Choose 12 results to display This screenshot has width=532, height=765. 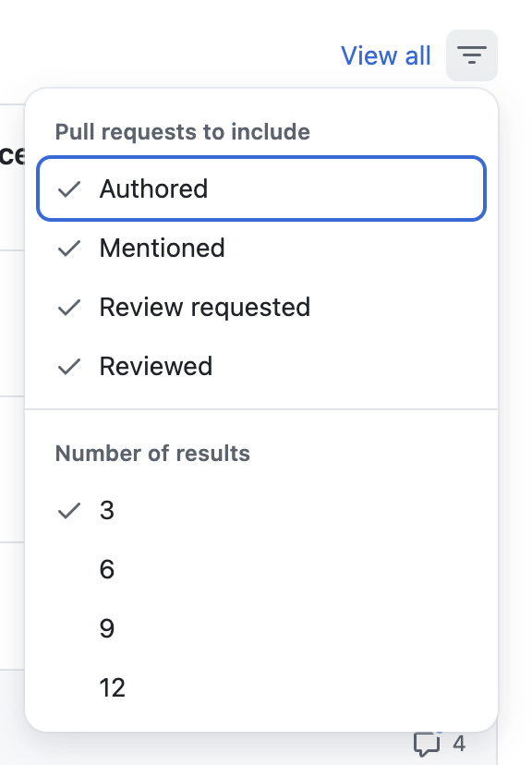[261, 688]
